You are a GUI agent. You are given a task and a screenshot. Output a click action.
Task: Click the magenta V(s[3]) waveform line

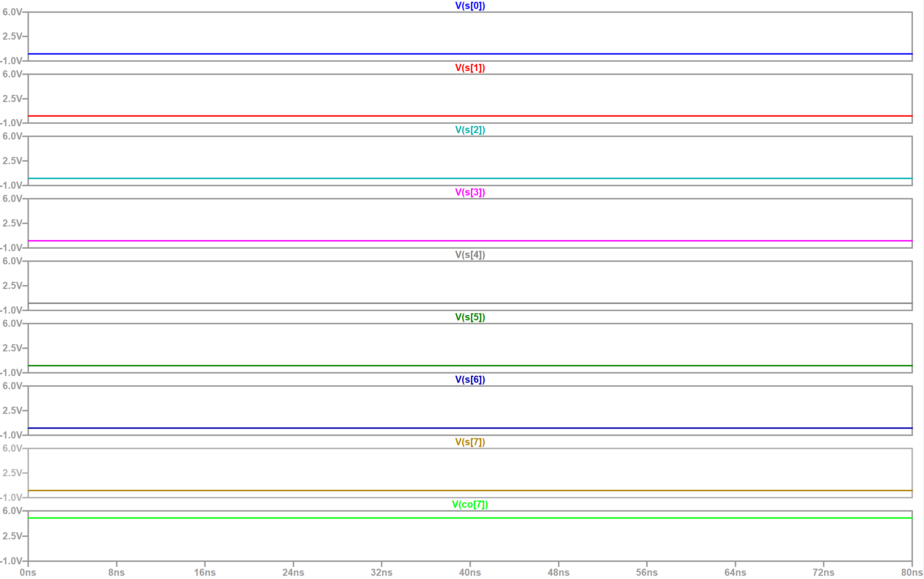[470, 241]
